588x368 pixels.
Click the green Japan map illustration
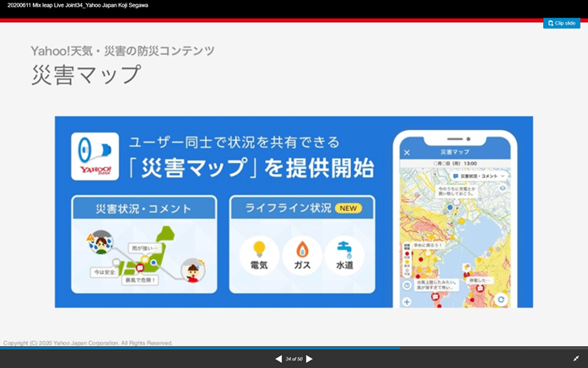pos(148,251)
